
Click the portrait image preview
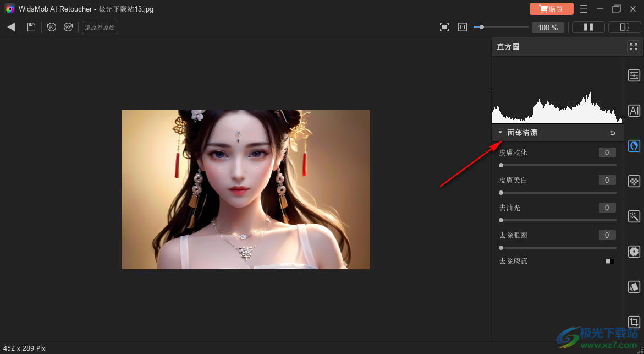pos(246,189)
